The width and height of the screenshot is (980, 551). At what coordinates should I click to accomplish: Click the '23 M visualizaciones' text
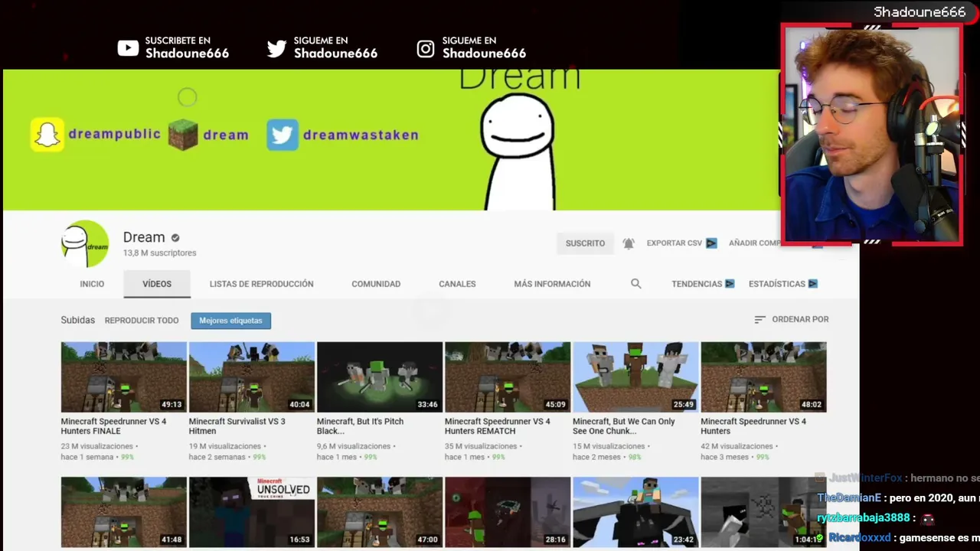(97, 446)
